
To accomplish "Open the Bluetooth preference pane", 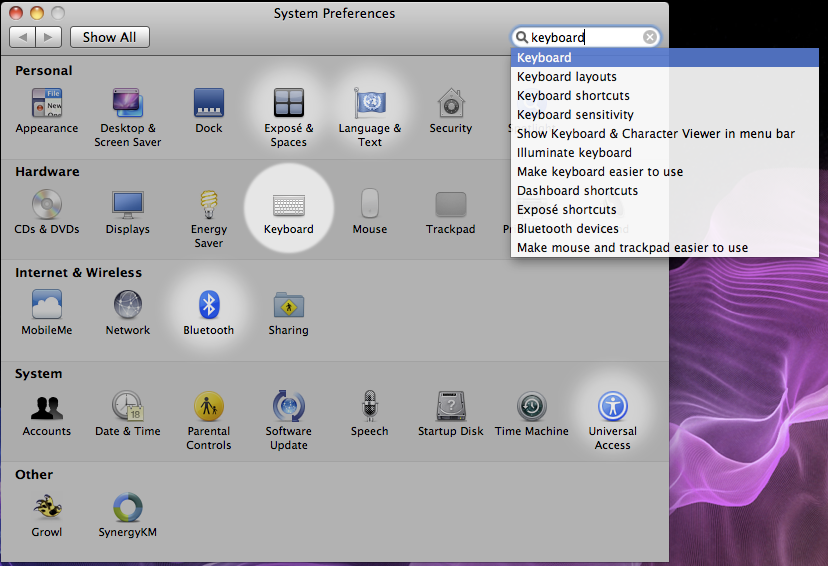I will point(209,313).
